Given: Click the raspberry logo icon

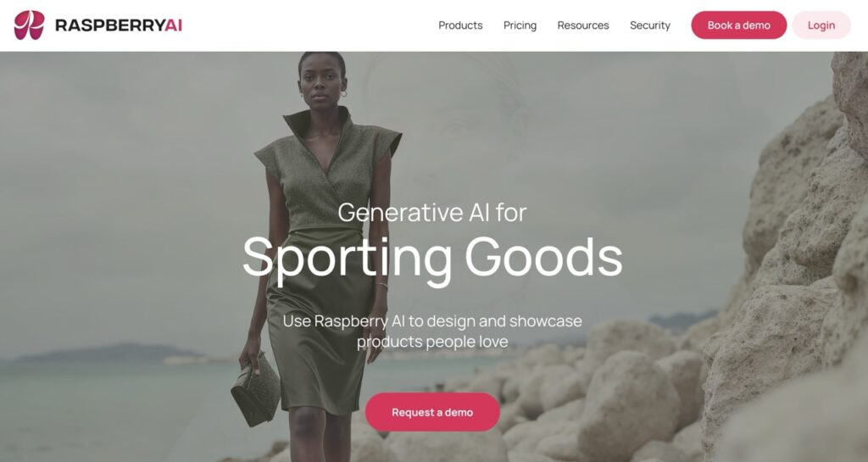Looking at the screenshot, I should 29,25.
